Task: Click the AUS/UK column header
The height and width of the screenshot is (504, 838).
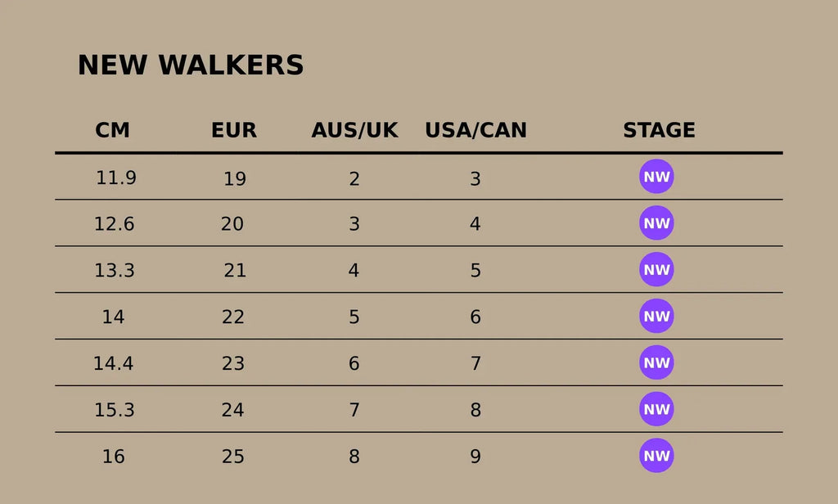Action: pyautogui.click(x=354, y=130)
